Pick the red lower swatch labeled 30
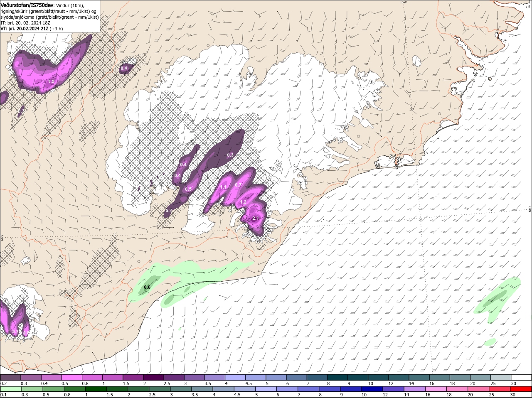532x398 pixels. pyautogui.click(x=522, y=389)
